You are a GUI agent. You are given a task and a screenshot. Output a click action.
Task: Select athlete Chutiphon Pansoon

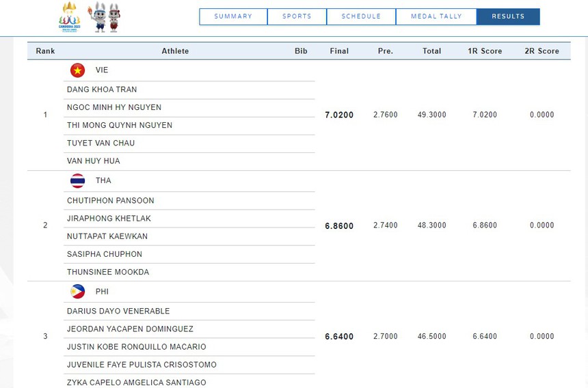pos(110,201)
